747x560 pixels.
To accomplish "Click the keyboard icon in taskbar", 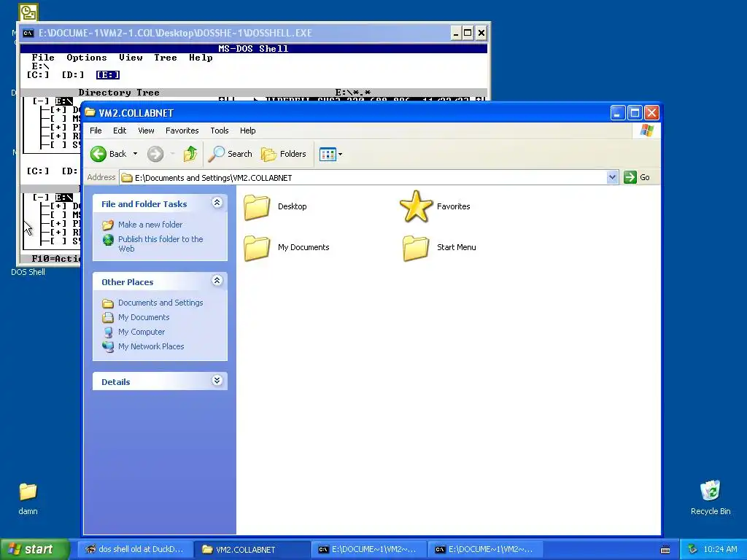I will 665,550.
